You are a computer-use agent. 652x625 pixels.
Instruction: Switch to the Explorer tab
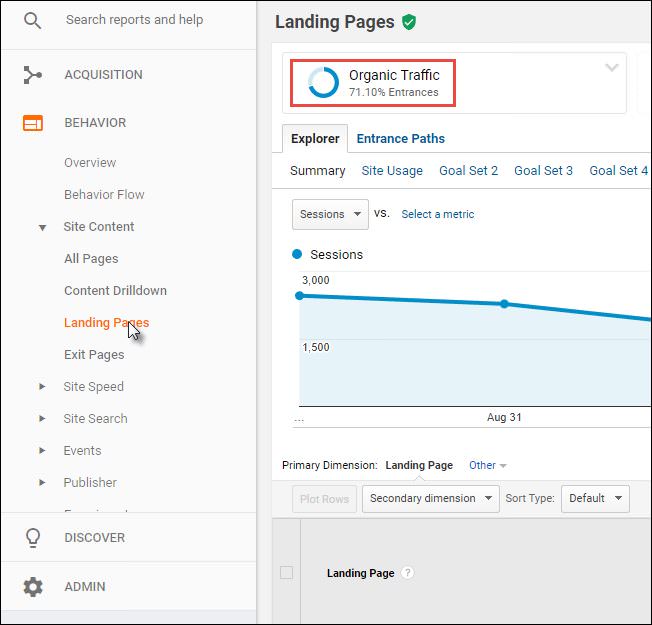[315, 138]
